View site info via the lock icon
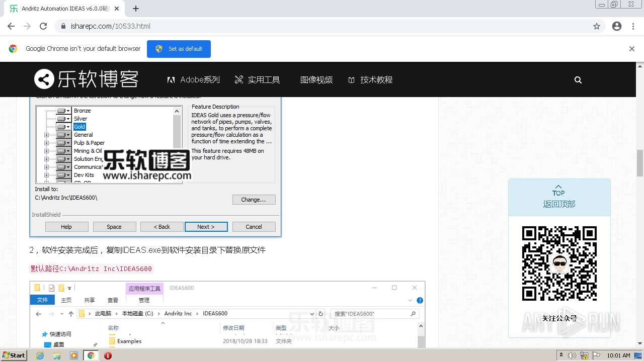644x362 pixels. point(63,26)
